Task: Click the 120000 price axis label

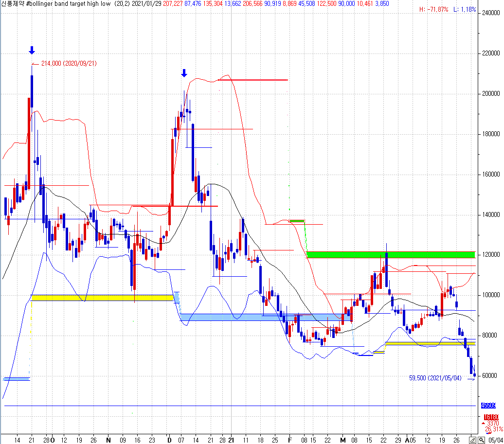Action: tap(491, 254)
